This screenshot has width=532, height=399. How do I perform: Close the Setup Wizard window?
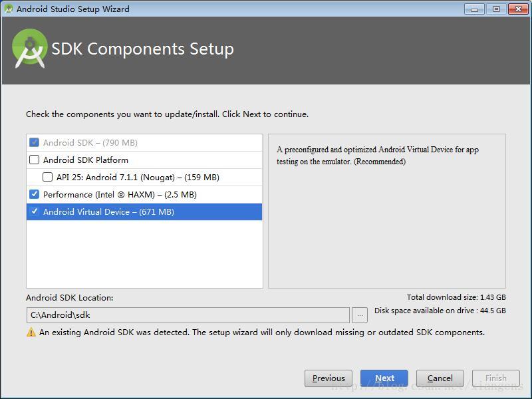coord(518,9)
